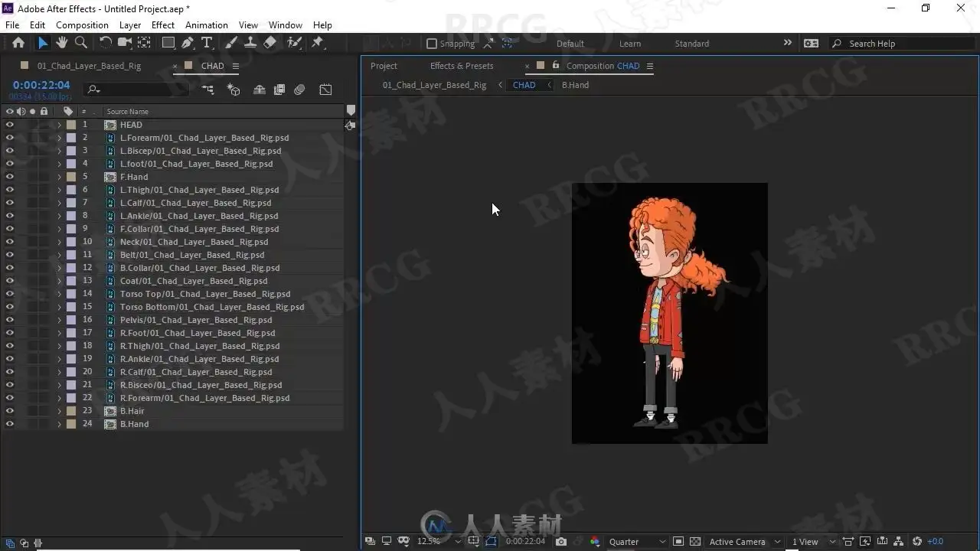Screen dimensions: 980x551
Task: Expand the B.Hair layer properties
Action: click(x=59, y=411)
